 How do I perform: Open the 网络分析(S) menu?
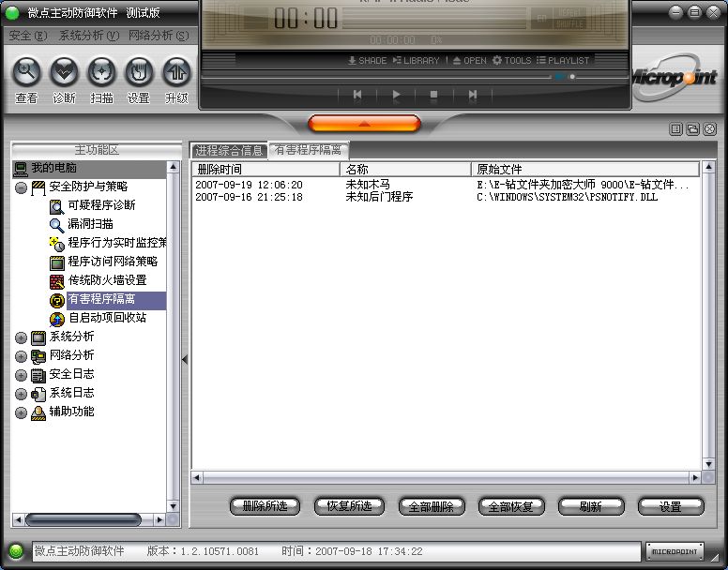tap(159, 36)
